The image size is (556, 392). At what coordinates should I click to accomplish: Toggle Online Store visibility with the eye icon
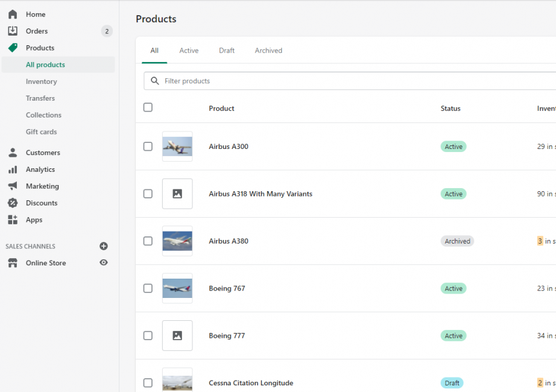103,263
